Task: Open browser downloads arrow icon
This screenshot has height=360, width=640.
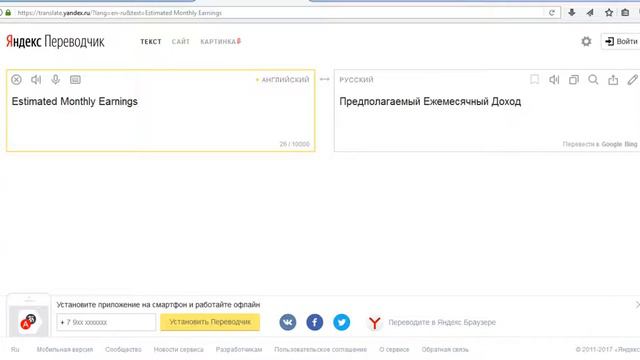Action: (572, 13)
